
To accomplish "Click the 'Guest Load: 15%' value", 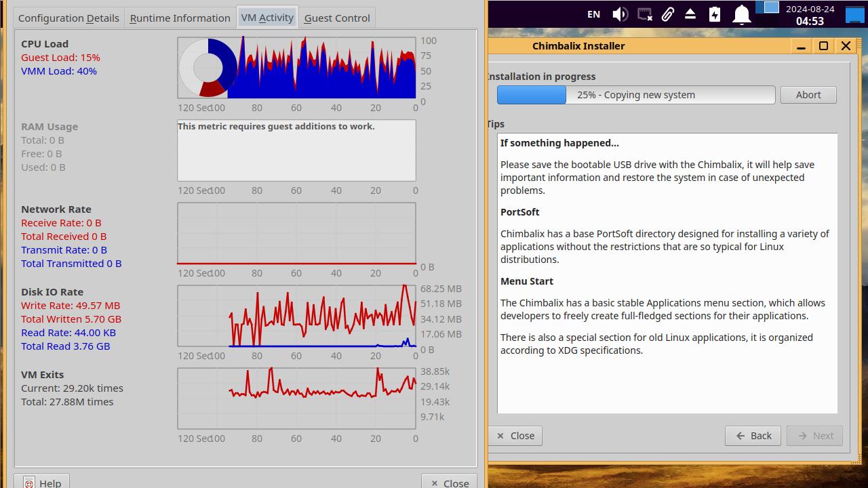I will (x=60, y=58).
